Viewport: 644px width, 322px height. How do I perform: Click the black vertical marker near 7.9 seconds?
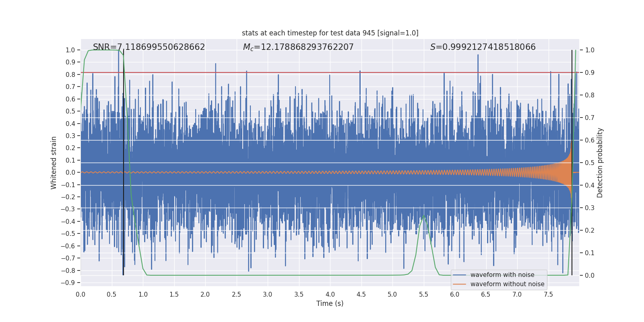click(x=572, y=163)
